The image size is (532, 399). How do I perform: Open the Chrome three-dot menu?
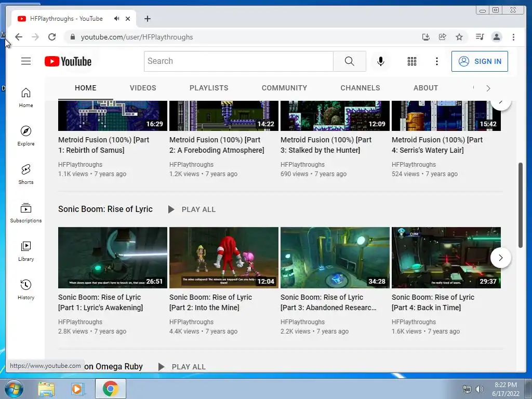pyautogui.click(x=513, y=37)
